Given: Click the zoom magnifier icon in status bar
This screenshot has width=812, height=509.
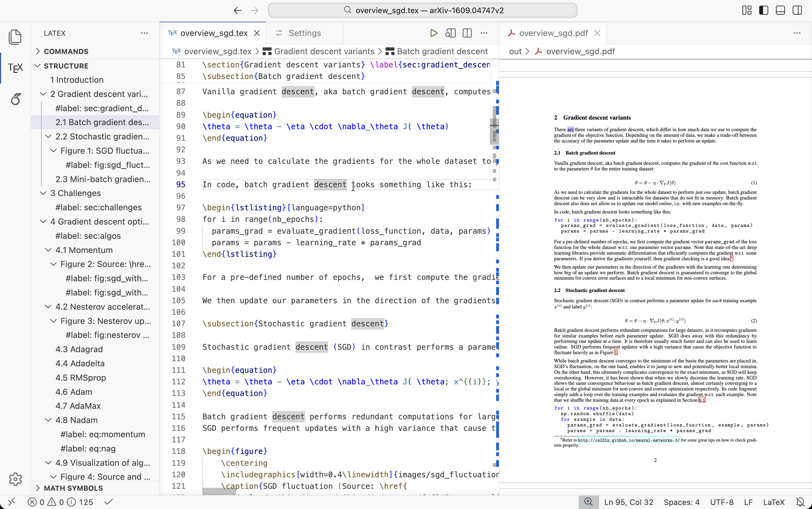Looking at the screenshot, I should coord(588,502).
